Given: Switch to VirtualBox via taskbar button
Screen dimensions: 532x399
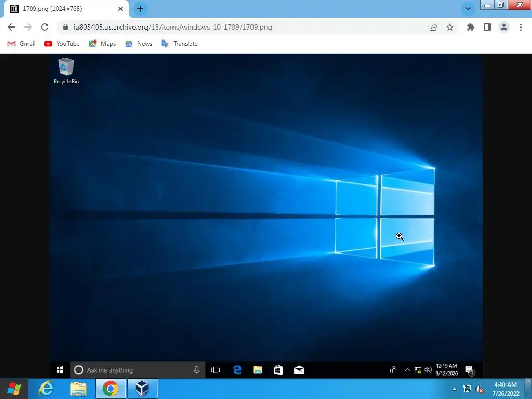Looking at the screenshot, I should tap(142, 389).
